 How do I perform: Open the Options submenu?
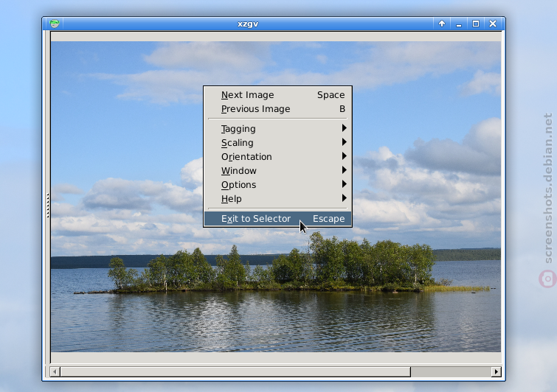coord(278,184)
